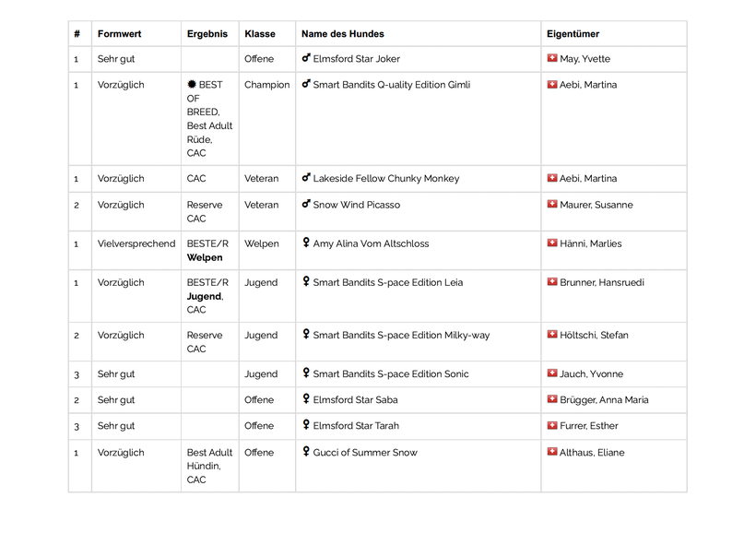Click Swiss flag next to Brunner, Hansruedi

[x=552, y=282]
